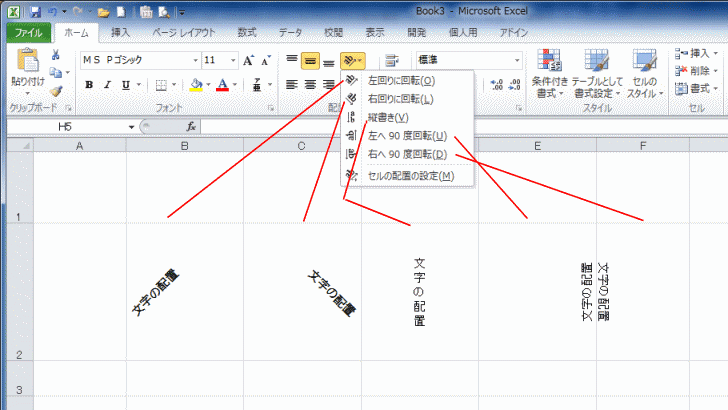Image resolution: width=728 pixels, height=410 pixels.
Task: Select column B header
Action: coord(184,146)
